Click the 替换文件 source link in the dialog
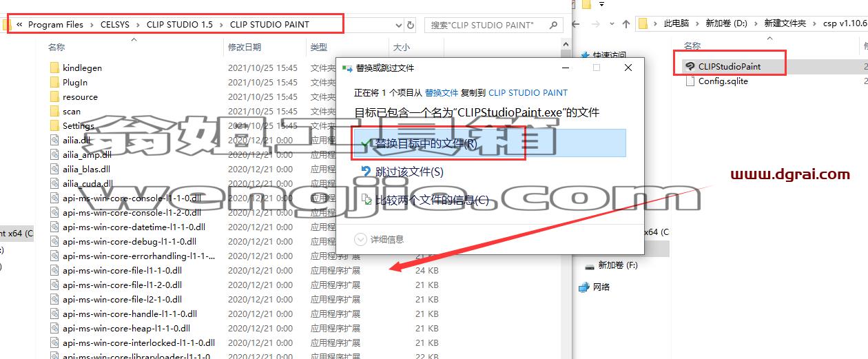Image resolution: width=868 pixels, height=359 pixels. (442, 92)
